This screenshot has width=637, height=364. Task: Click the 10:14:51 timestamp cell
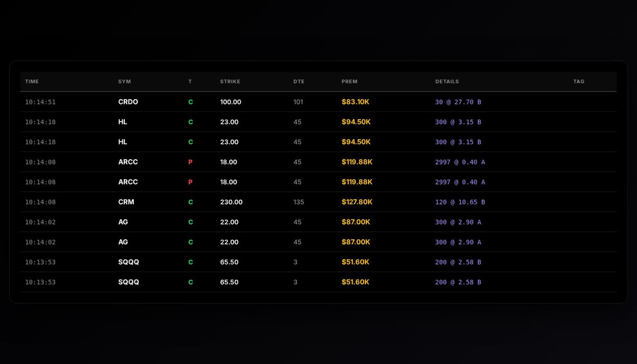tap(40, 102)
